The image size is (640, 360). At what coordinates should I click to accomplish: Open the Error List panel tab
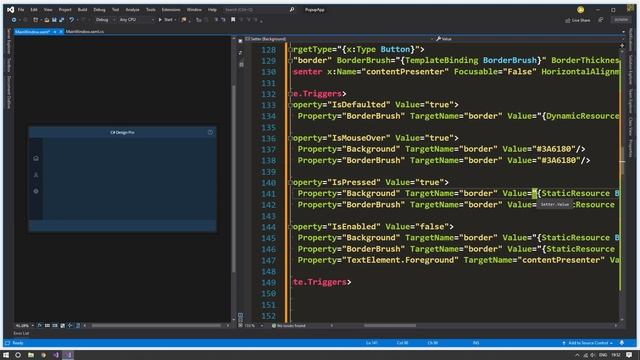21,333
